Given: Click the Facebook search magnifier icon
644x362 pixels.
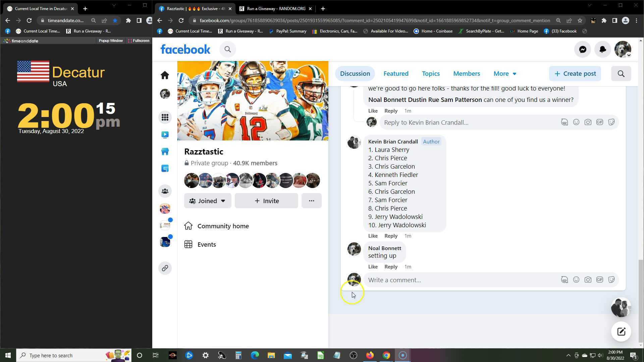Looking at the screenshot, I should [x=228, y=50].
